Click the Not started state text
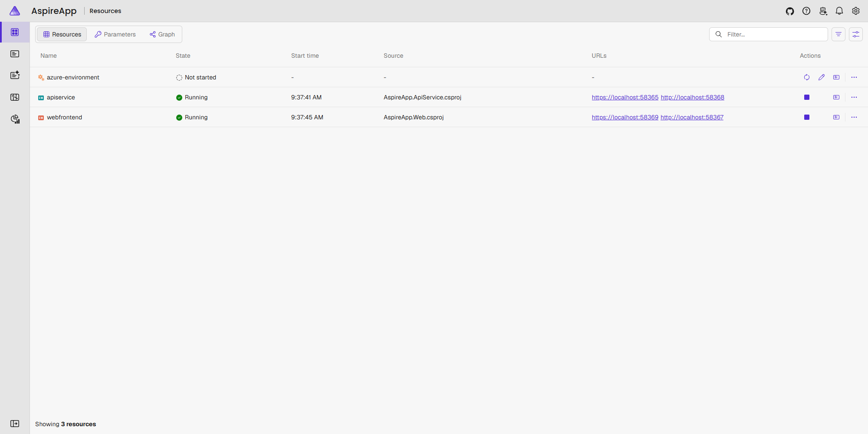The image size is (868, 434). click(x=201, y=77)
